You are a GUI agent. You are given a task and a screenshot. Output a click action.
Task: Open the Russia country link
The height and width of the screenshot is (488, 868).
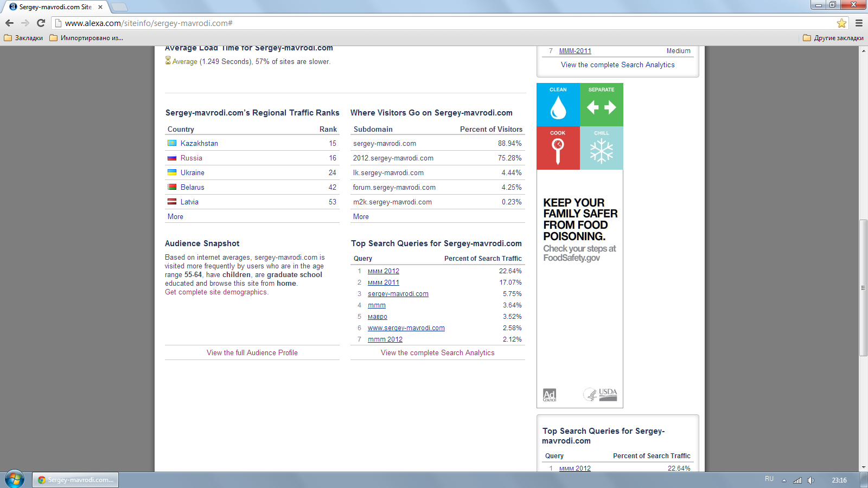(191, 158)
